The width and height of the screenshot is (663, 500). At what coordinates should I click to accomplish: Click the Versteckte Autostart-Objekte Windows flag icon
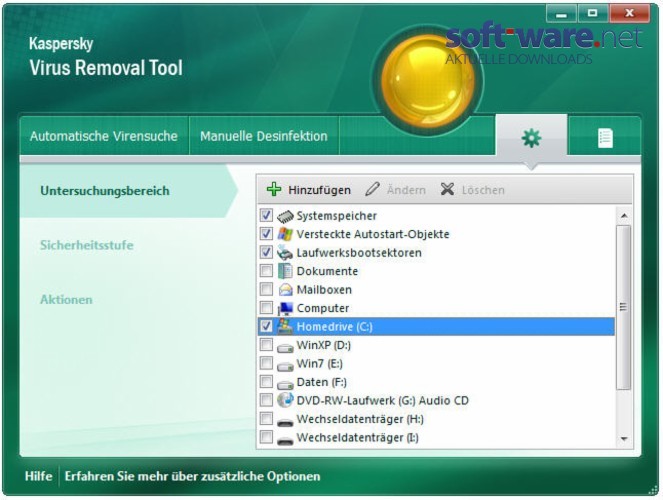pos(285,234)
